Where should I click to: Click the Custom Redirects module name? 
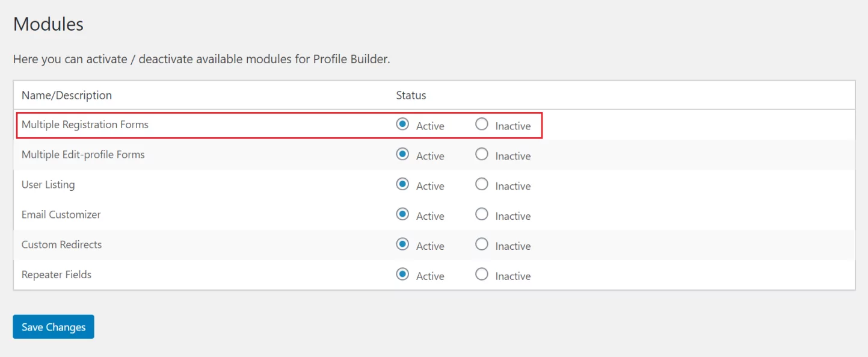click(x=61, y=245)
